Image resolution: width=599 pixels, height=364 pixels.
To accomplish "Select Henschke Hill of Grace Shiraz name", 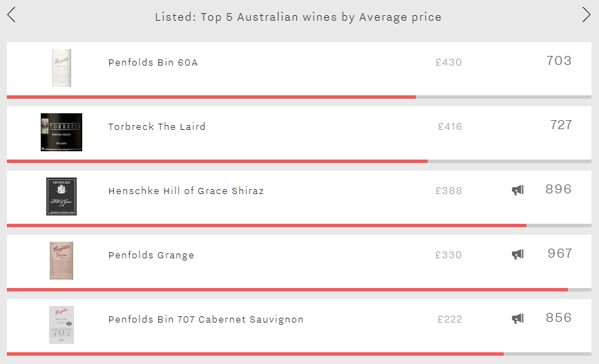I will tap(186, 191).
